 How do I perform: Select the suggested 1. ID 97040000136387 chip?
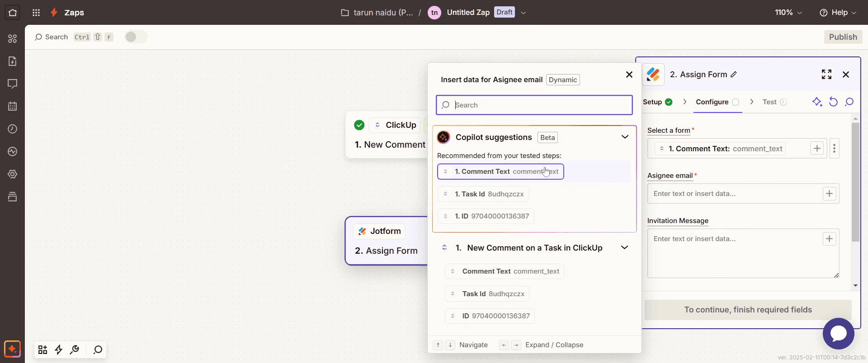coord(486,216)
